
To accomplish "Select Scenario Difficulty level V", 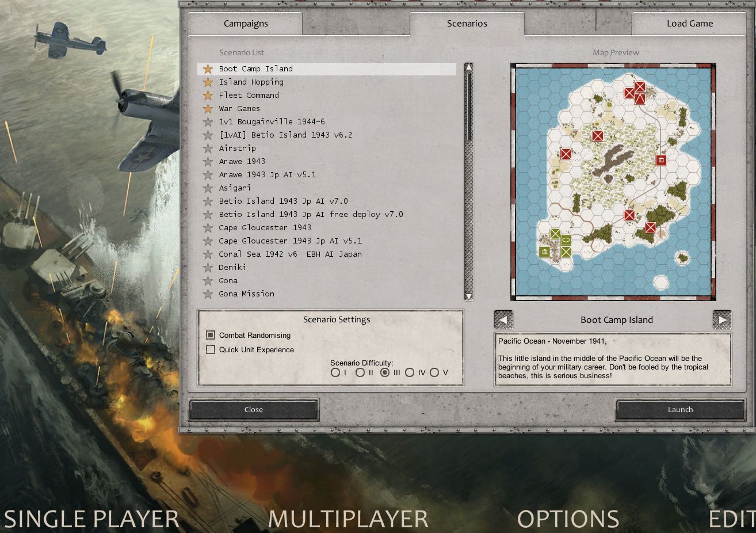I will point(436,372).
